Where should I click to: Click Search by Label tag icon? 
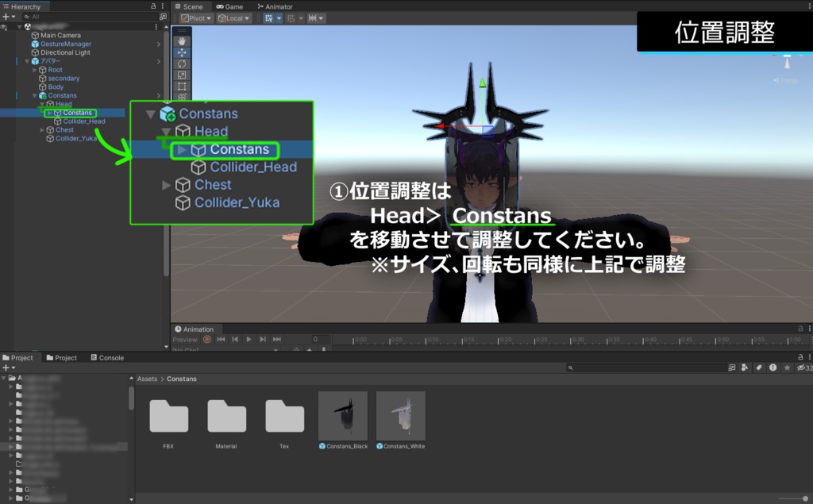coord(759,367)
